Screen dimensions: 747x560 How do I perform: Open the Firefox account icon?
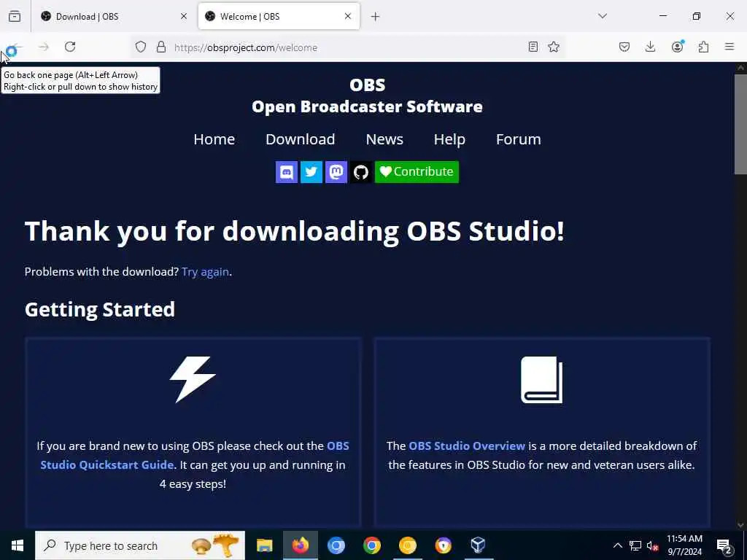pos(678,46)
